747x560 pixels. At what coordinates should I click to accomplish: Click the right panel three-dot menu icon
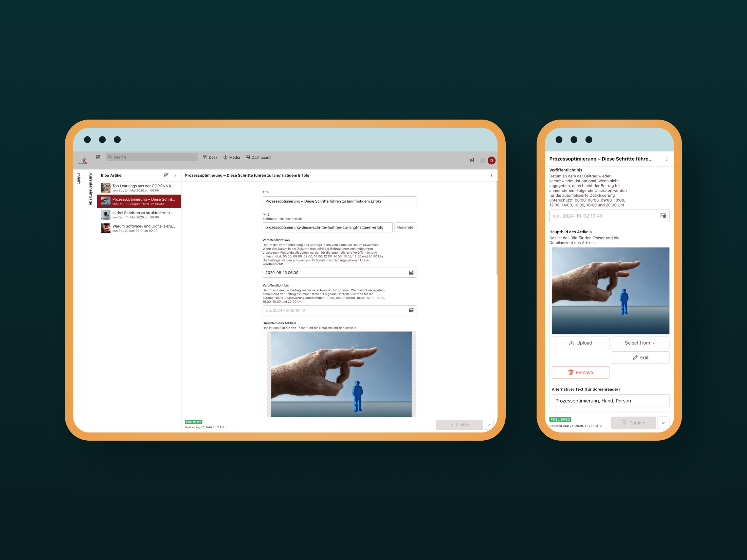point(666,159)
